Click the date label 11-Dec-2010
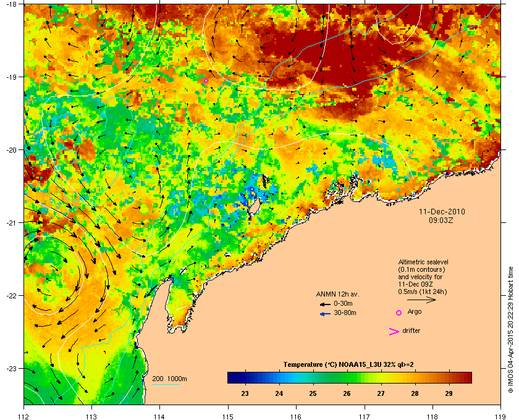519x420 pixels. coord(442,212)
